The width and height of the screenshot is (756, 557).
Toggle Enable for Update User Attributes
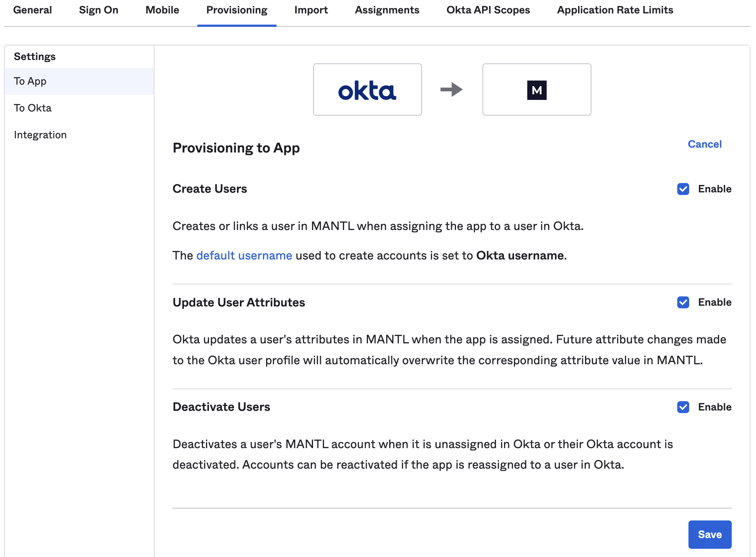(683, 302)
